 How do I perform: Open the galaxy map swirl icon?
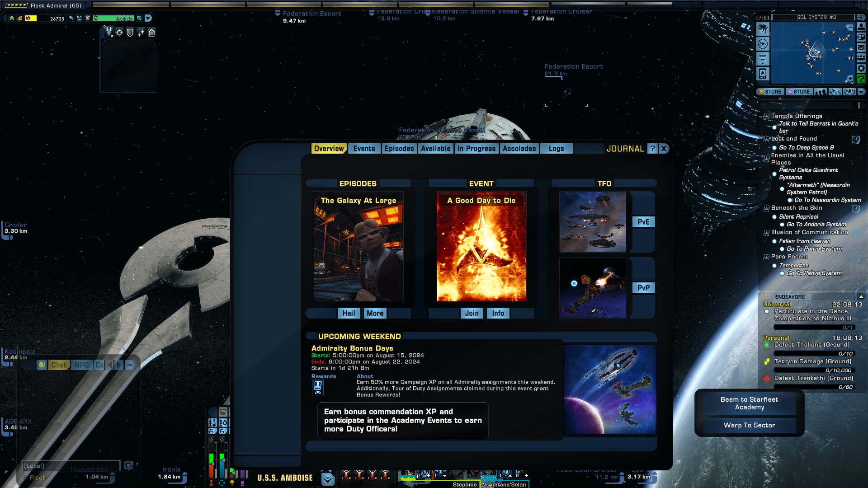763,29
